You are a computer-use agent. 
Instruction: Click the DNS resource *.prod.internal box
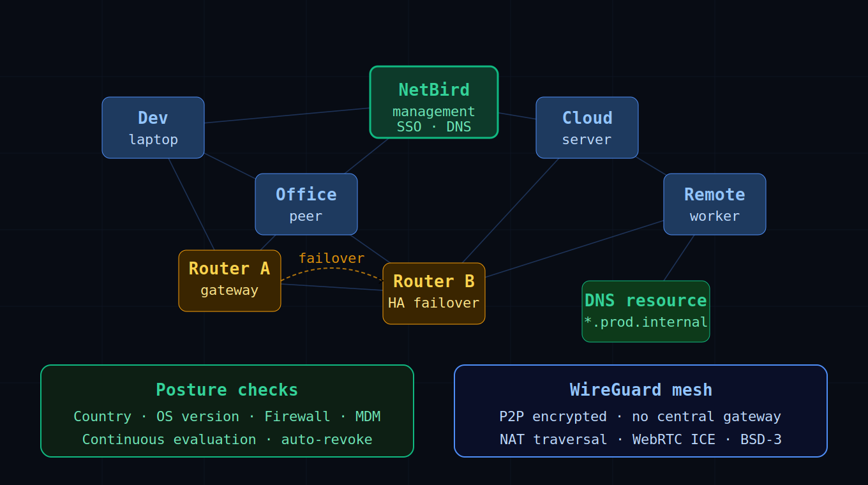tap(646, 311)
